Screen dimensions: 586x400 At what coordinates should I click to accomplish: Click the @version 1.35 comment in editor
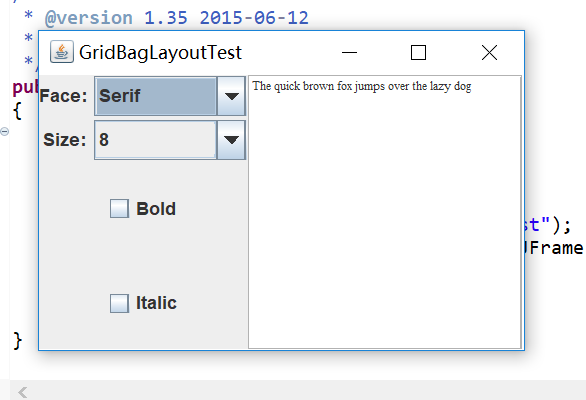(x=177, y=18)
